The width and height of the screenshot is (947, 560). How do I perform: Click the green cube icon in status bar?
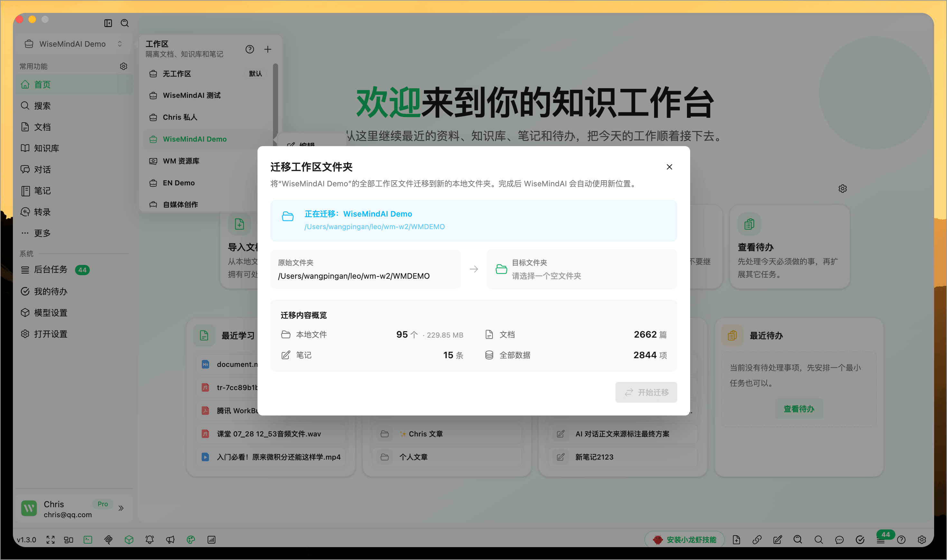click(x=129, y=540)
